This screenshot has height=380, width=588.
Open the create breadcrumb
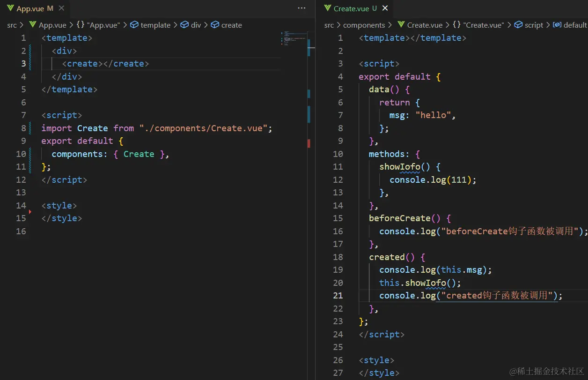point(231,25)
